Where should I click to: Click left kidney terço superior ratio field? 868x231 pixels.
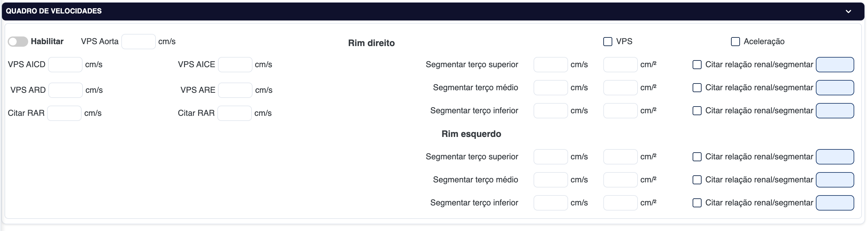click(x=835, y=157)
